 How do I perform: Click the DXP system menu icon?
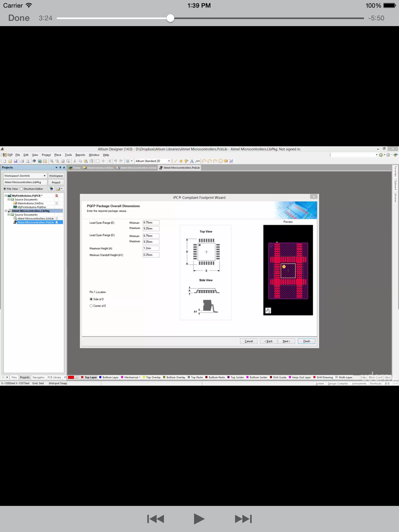(x=8, y=155)
